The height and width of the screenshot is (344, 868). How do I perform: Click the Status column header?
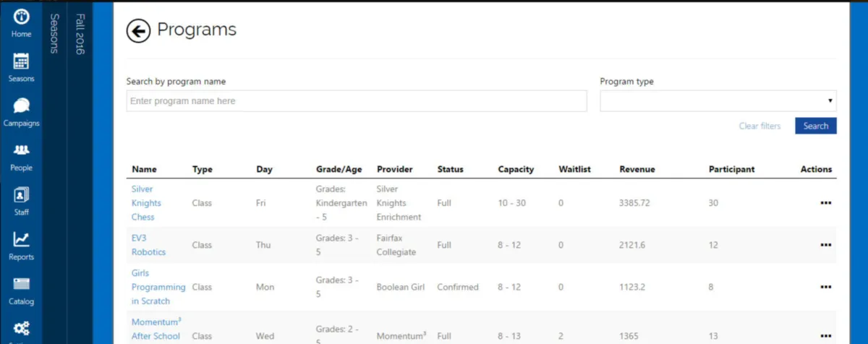tap(451, 169)
